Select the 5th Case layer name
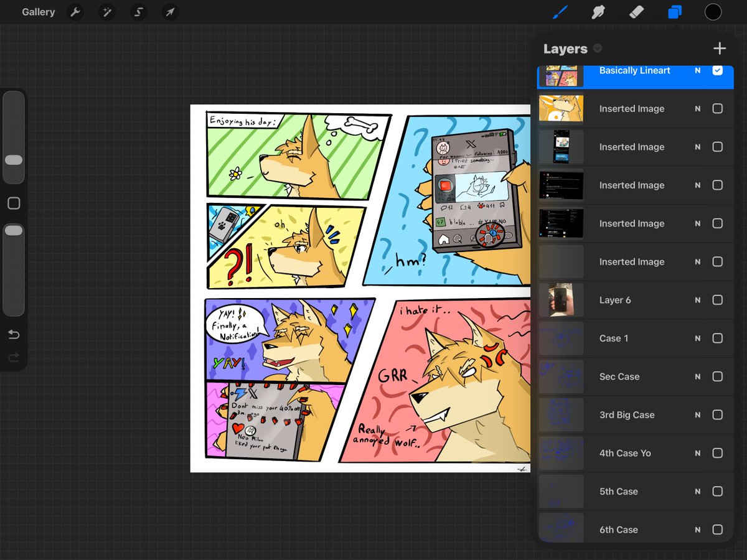The width and height of the screenshot is (747, 560). [x=619, y=492]
